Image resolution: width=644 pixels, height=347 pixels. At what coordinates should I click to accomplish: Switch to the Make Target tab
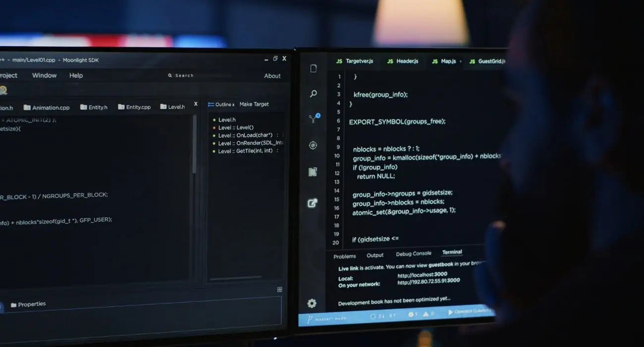(254, 104)
